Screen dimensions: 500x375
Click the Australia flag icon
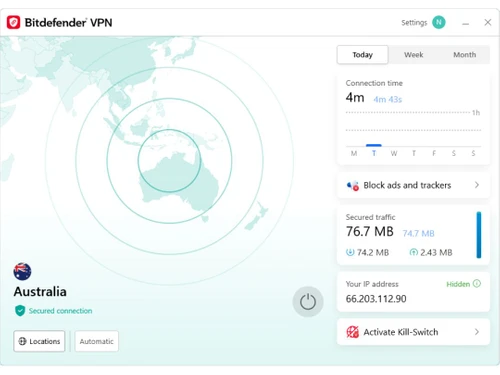point(22,272)
